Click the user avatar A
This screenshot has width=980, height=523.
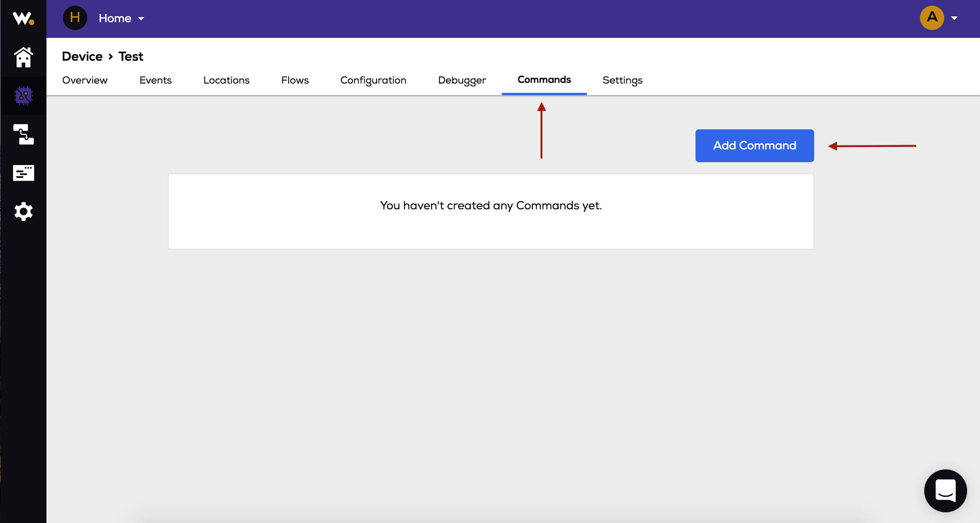pyautogui.click(x=932, y=18)
